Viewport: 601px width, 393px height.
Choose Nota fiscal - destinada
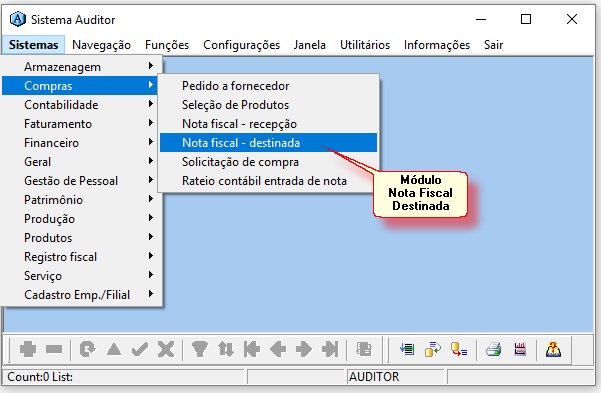coord(268,143)
